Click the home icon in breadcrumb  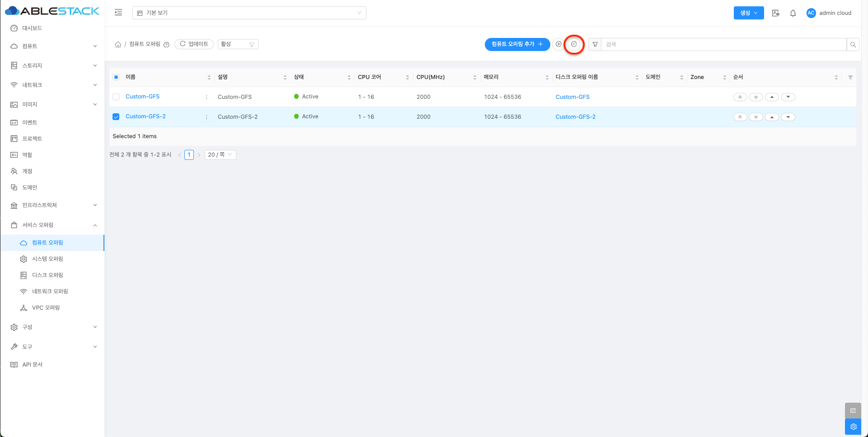click(x=118, y=44)
